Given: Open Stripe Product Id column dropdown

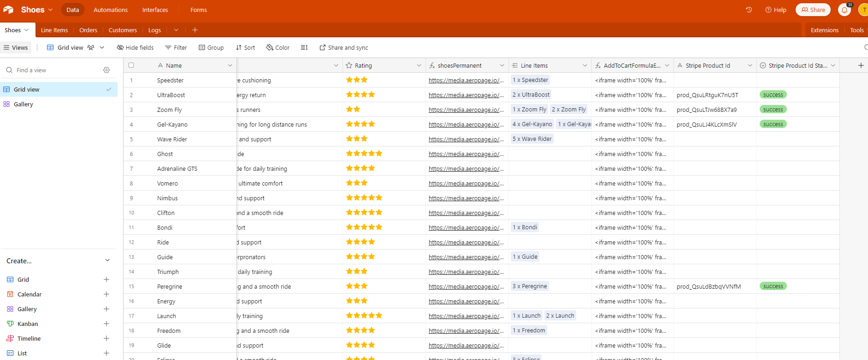Looking at the screenshot, I should click(750, 65).
